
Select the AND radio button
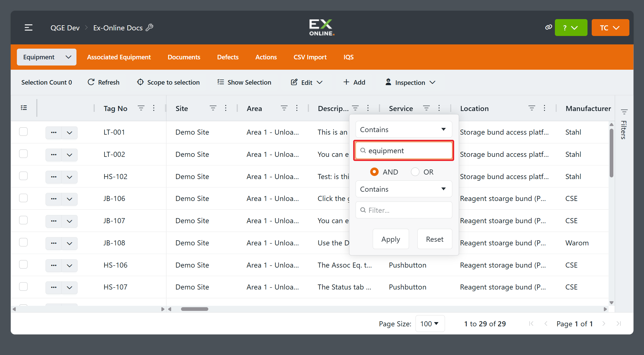(x=374, y=172)
